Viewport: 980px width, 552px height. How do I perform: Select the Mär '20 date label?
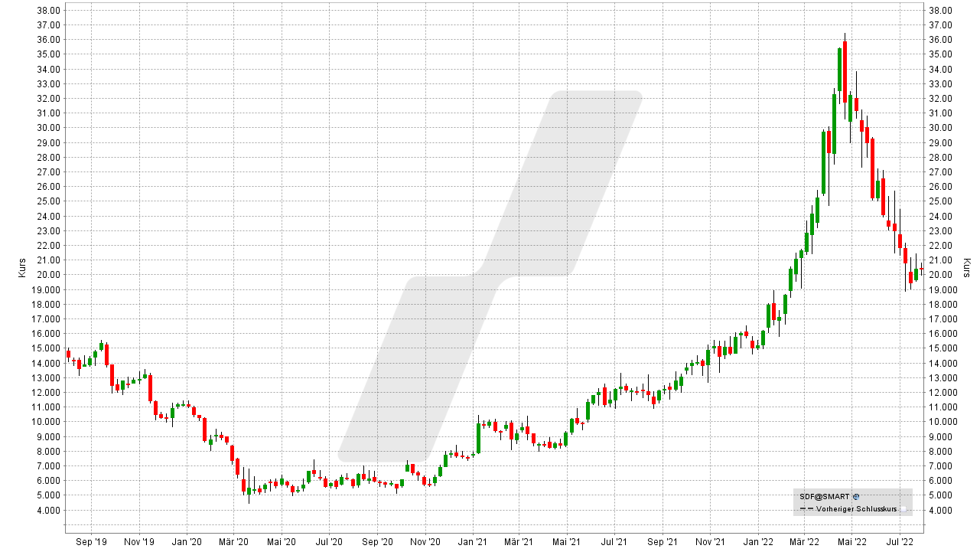tap(233, 542)
